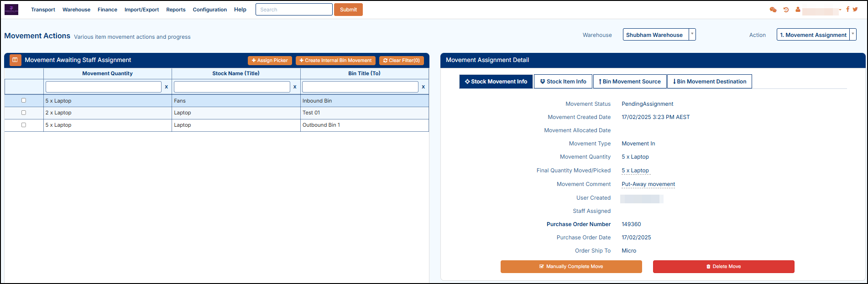Open the Twitter bird icon

[855, 9]
